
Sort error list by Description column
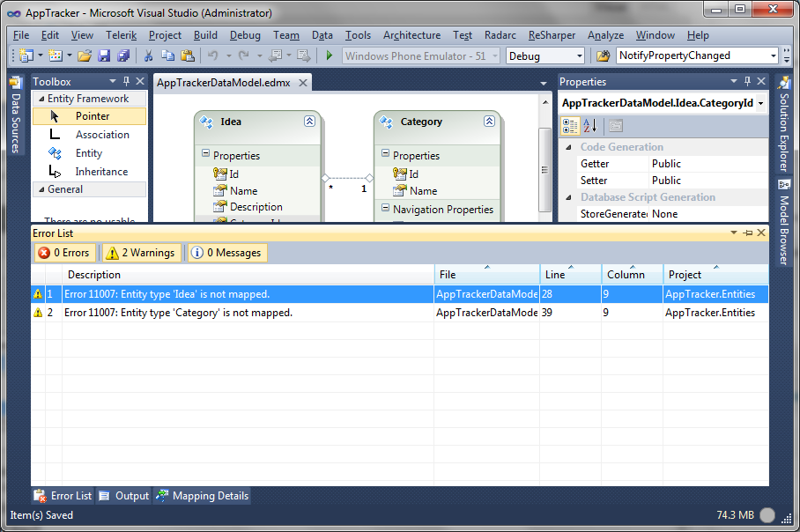[x=248, y=275]
